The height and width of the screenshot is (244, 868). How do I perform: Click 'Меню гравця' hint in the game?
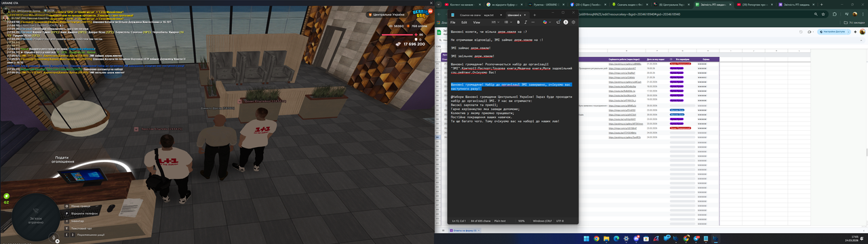[x=80, y=206]
